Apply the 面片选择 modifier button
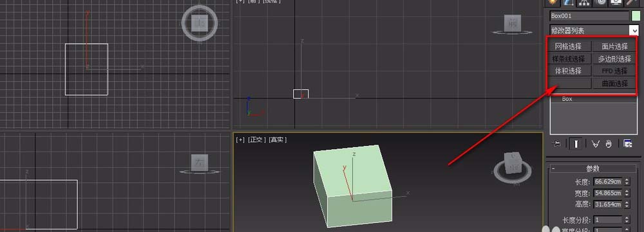Screen dimensions: 644x232 click(x=615, y=46)
